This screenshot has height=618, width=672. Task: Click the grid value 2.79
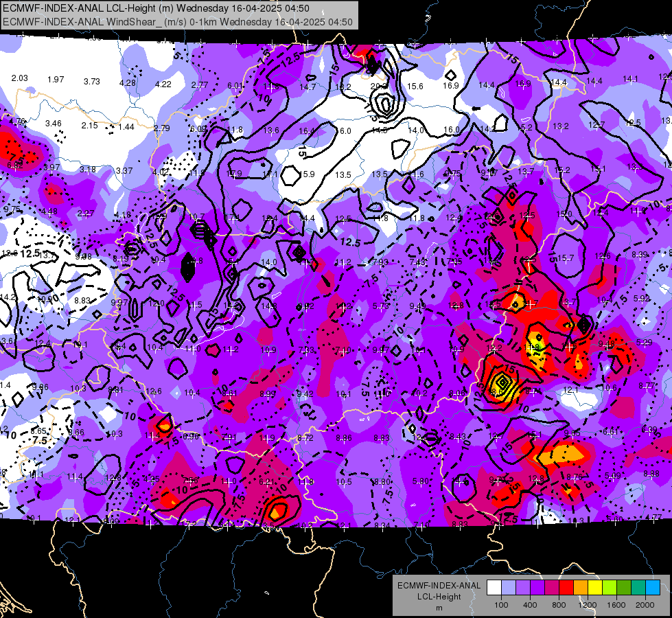pos(162,128)
